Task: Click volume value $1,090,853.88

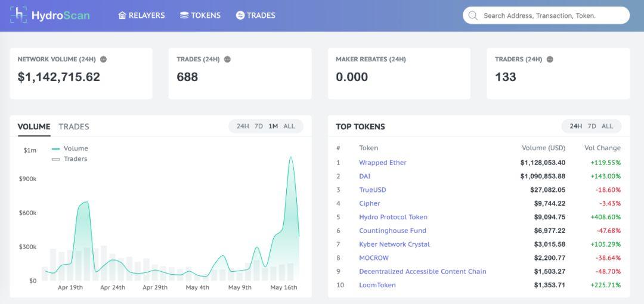Action: [x=543, y=176]
